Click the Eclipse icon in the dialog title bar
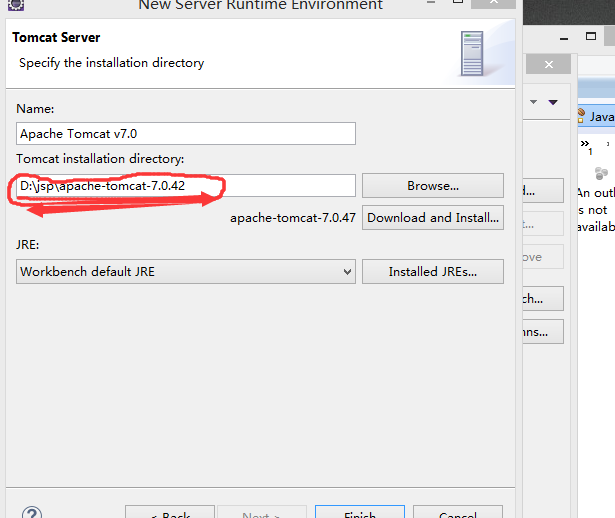 click(16, 4)
